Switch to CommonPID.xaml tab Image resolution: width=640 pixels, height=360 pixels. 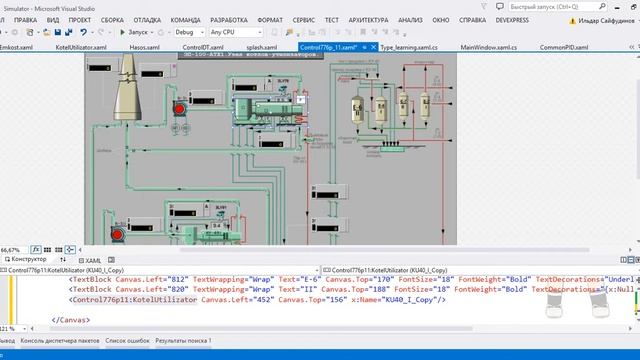pyautogui.click(x=564, y=47)
